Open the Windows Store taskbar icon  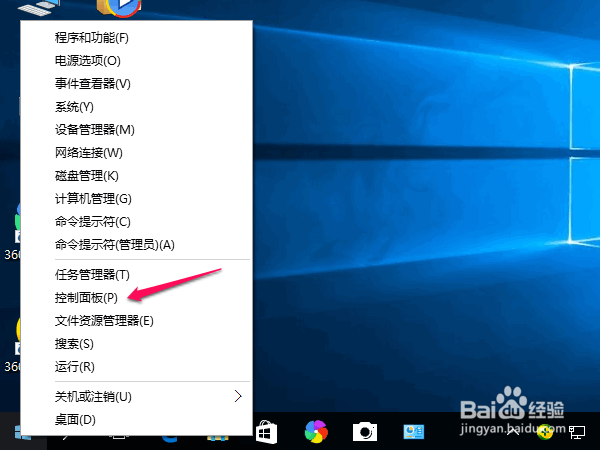click(x=266, y=432)
